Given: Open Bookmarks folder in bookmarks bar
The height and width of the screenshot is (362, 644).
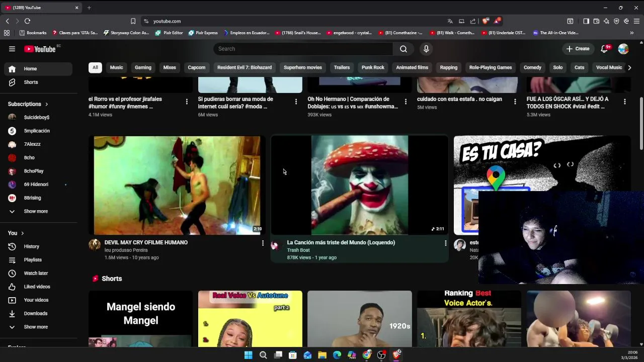Looking at the screenshot, I should tap(33, 33).
